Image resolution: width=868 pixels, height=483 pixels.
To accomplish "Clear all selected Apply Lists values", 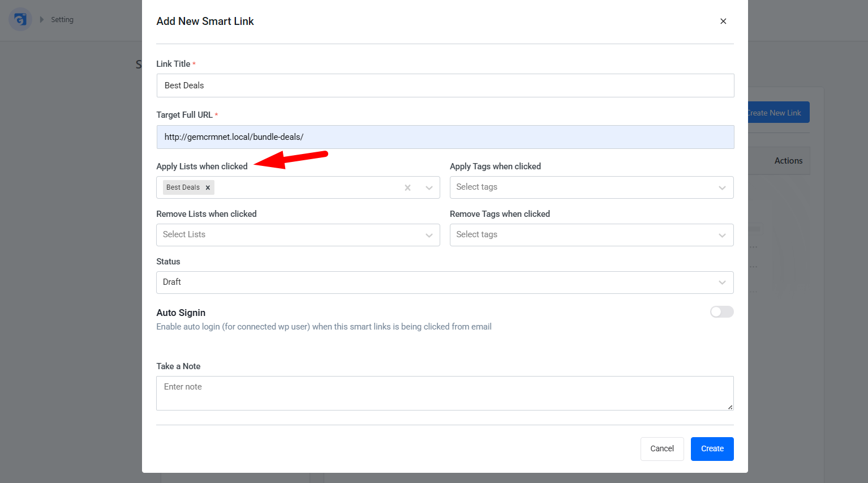I will (407, 187).
